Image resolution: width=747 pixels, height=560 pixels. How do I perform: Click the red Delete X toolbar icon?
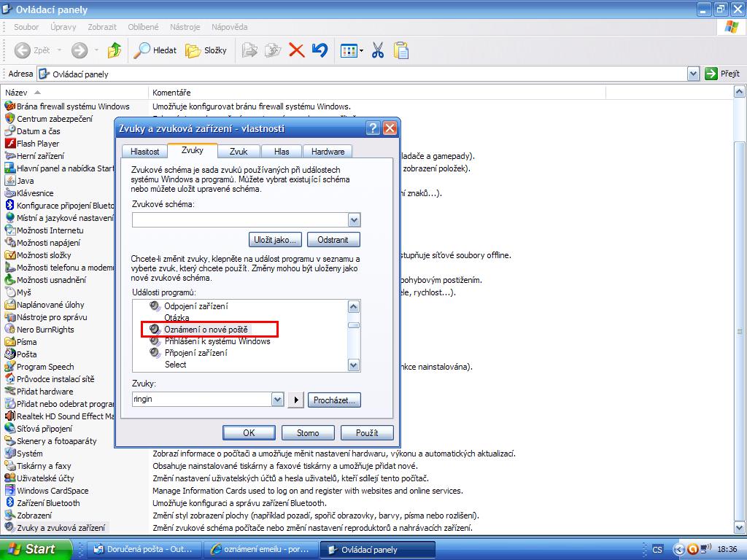[297, 50]
